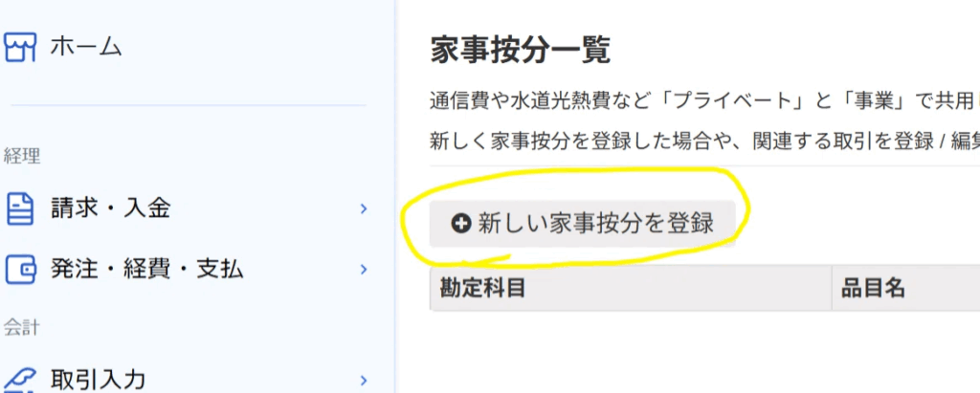Click the wallet icon for 発注・経費・支払
This screenshot has width=980, height=393.
21,270
